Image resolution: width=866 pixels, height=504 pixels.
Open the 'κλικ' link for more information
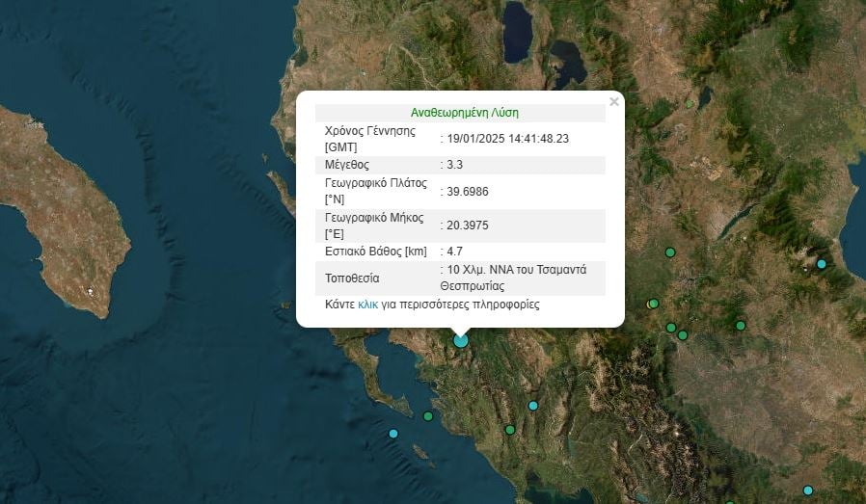(x=367, y=305)
